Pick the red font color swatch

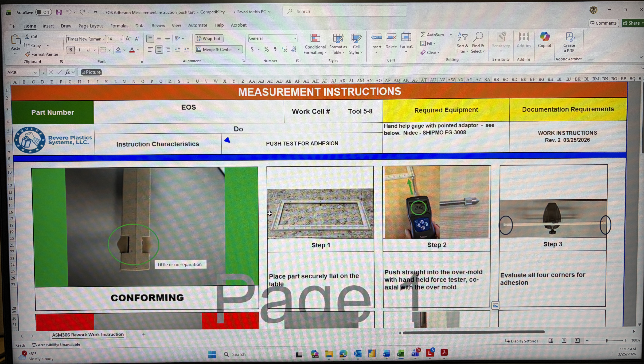(132, 50)
